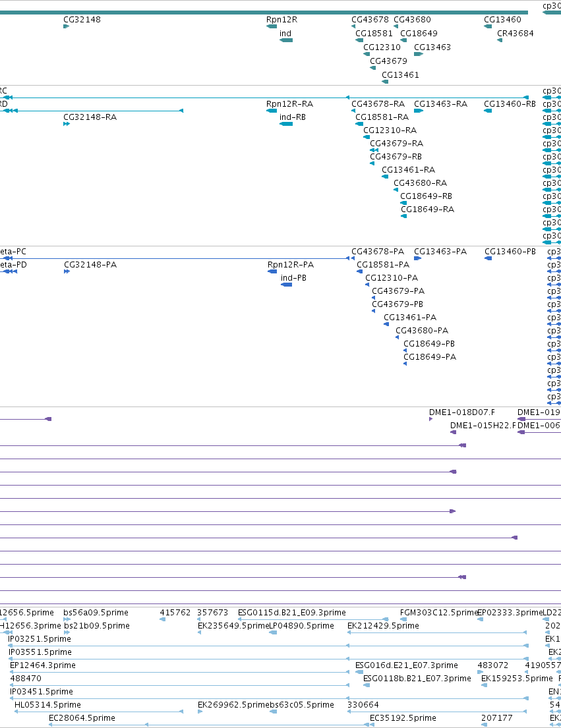Click the CG32148-PA protein label
The height and width of the screenshot is (728, 561).
coord(90,265)
